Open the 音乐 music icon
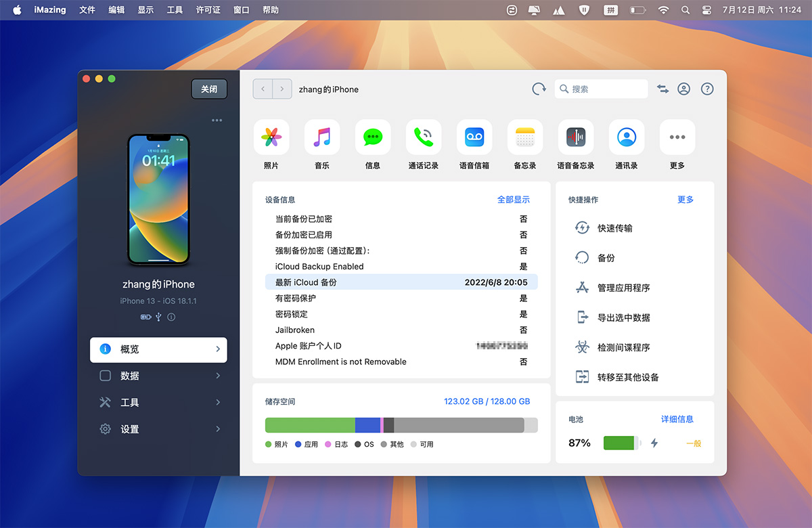 click(322, 137)
